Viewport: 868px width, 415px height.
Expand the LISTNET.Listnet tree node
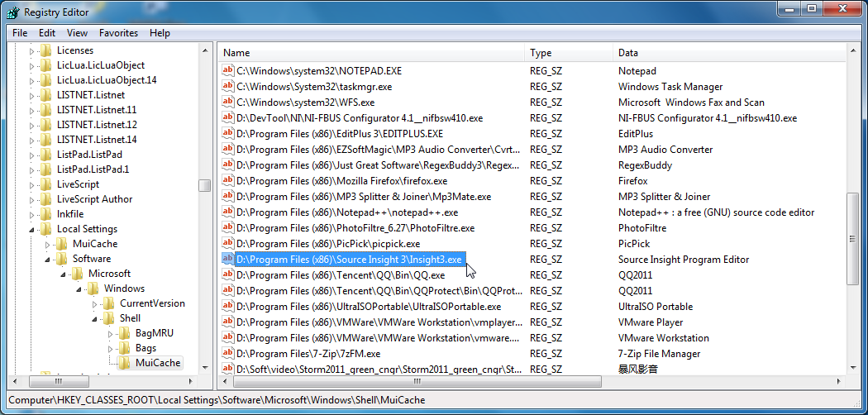31,95
